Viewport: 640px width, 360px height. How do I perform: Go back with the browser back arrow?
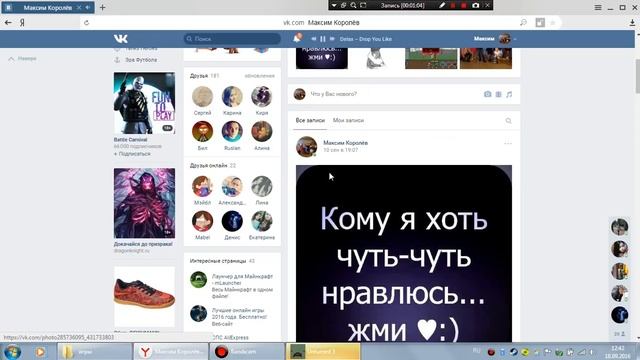coord(8,23)
